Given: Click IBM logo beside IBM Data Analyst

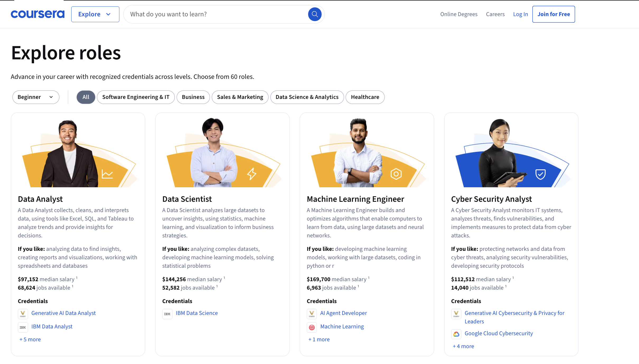Looking at the screenshot, I should click(x=23, y=327).
